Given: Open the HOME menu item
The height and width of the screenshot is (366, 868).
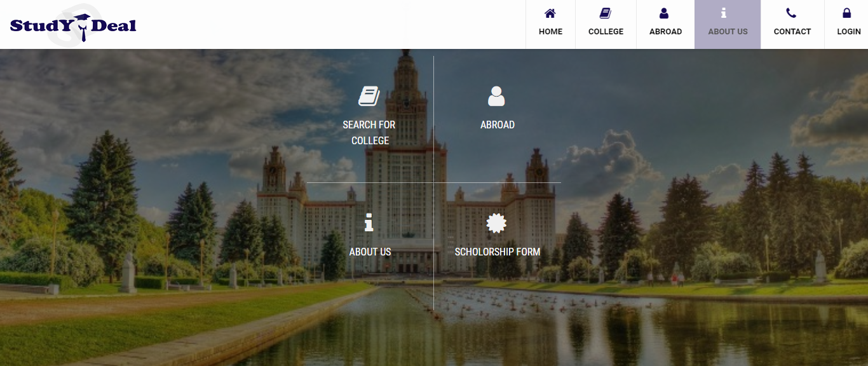Looking at the screenshot, I should point(551,31).
